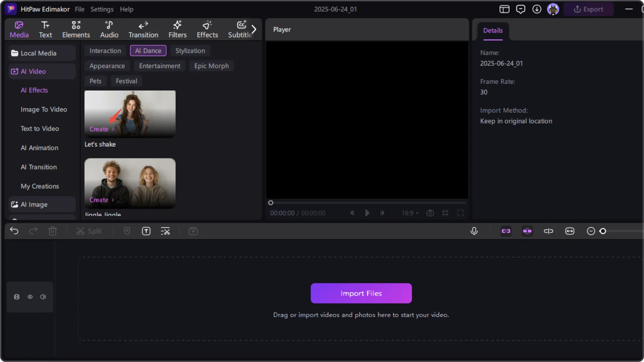Screen dimensions: 644x362
Task: Open the Audio tab
Action: pyautogui.click(x=109, y=29)
